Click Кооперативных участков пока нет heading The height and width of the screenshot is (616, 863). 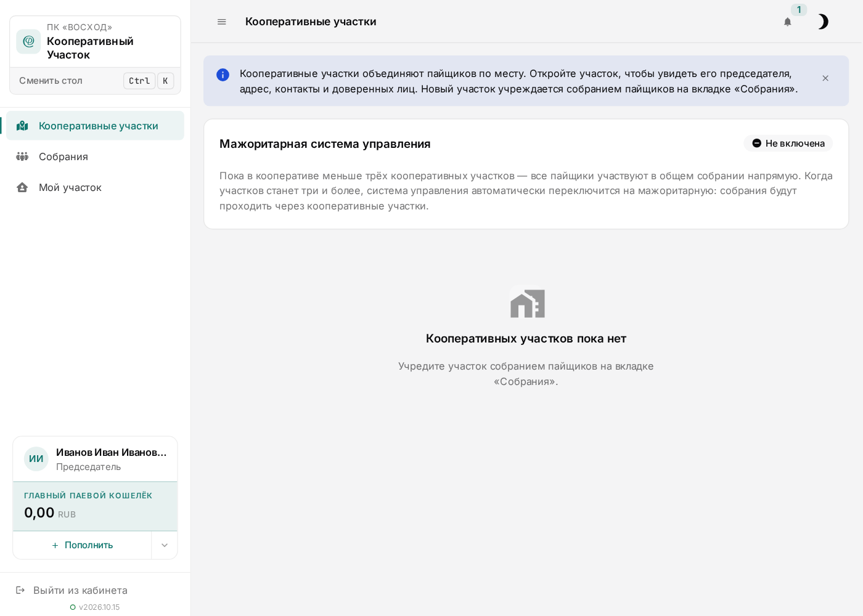coord(526,339)
